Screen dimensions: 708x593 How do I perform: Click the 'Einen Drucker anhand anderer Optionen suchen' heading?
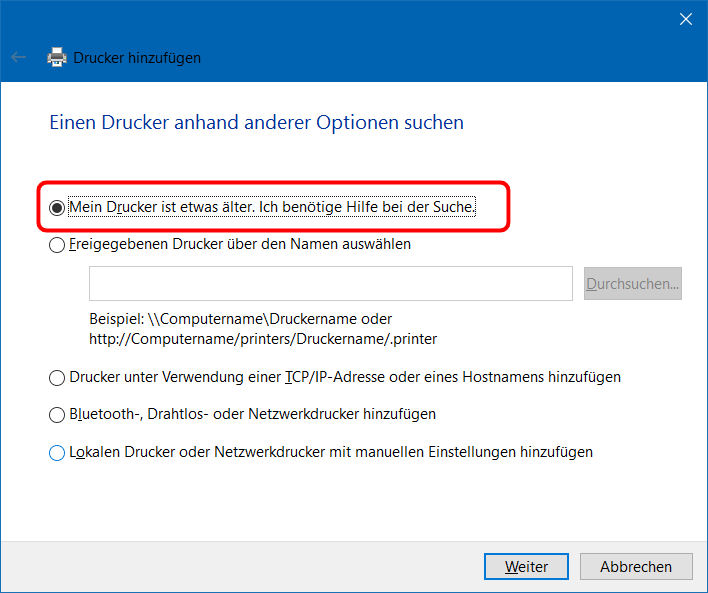click(x=256, y=123)
